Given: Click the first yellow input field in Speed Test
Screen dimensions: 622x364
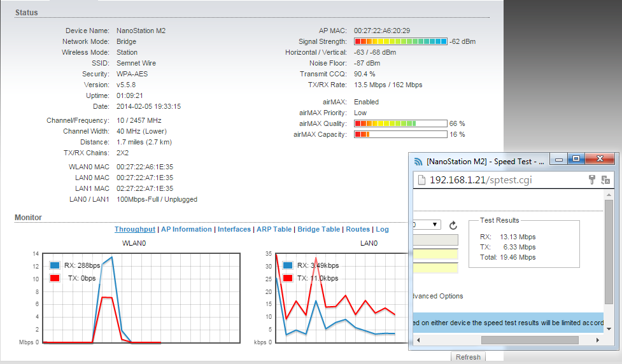Looking at the screenshot, I should (x=435, y=254).
